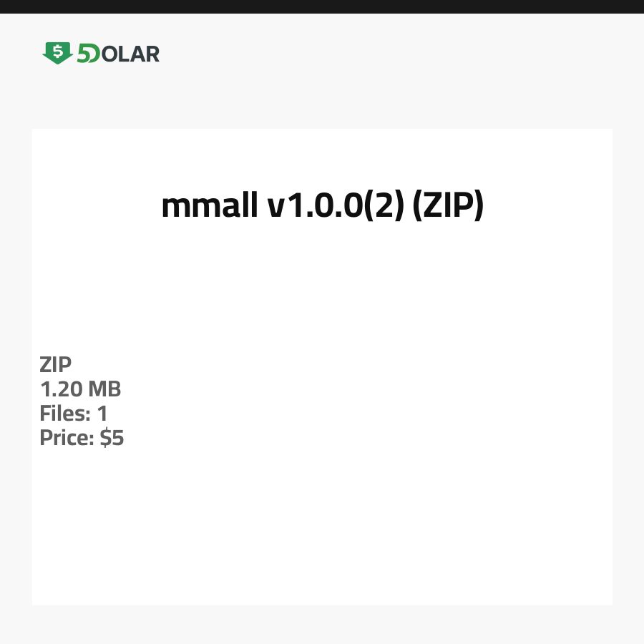Click the dark bar at the top

coord(322,6)
